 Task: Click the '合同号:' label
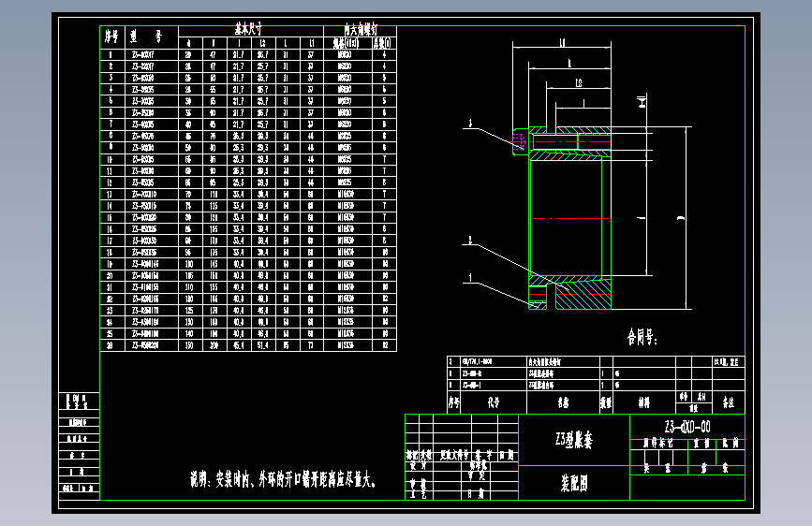point(642,338)
